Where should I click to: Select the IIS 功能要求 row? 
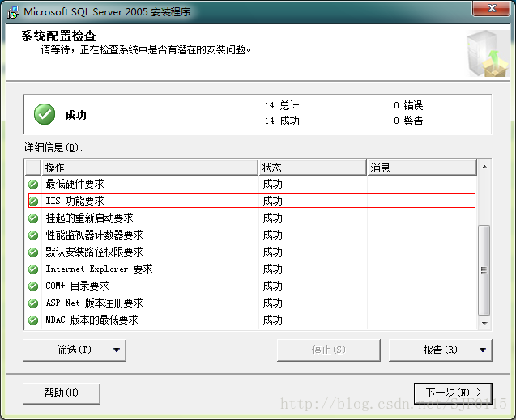coord(252,201)
